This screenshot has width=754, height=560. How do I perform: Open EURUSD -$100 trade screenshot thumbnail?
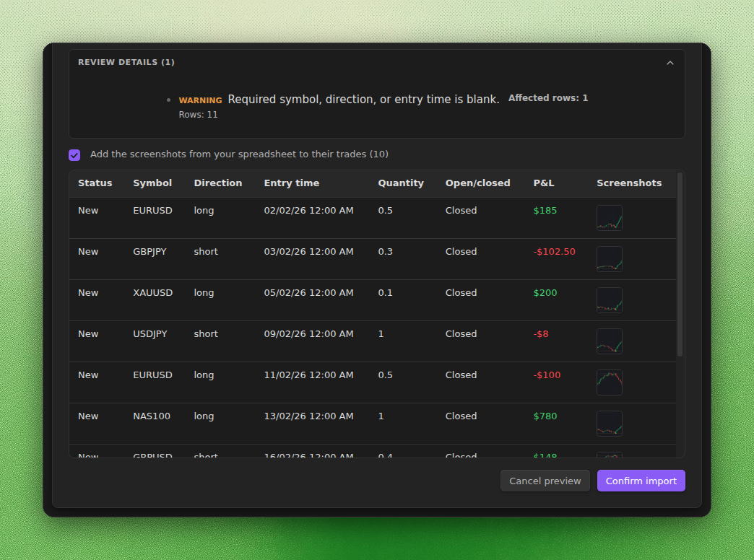610,382
